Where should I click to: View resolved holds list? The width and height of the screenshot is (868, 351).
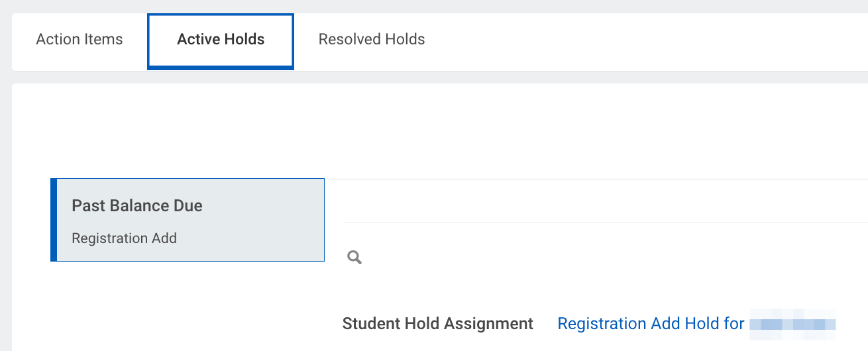click(372, 40)
